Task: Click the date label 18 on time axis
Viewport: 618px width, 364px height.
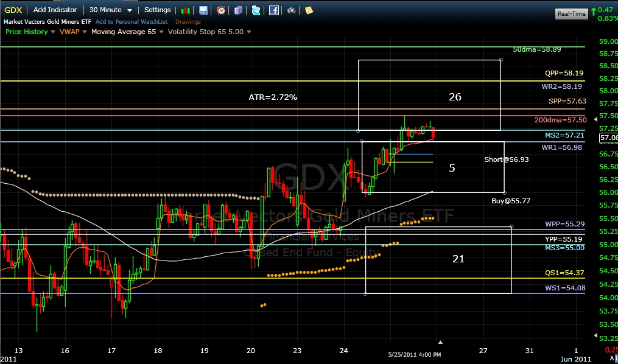Action: click(x=158, y=351)
